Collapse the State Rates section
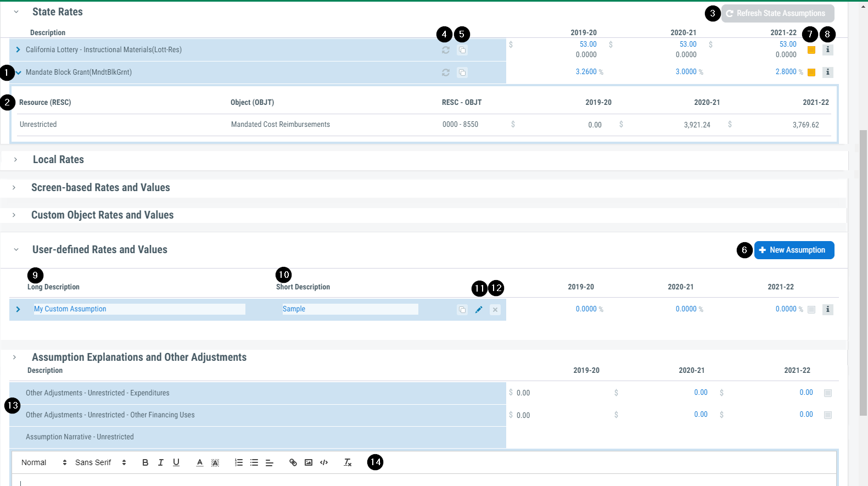 click(x=16, y=12)
